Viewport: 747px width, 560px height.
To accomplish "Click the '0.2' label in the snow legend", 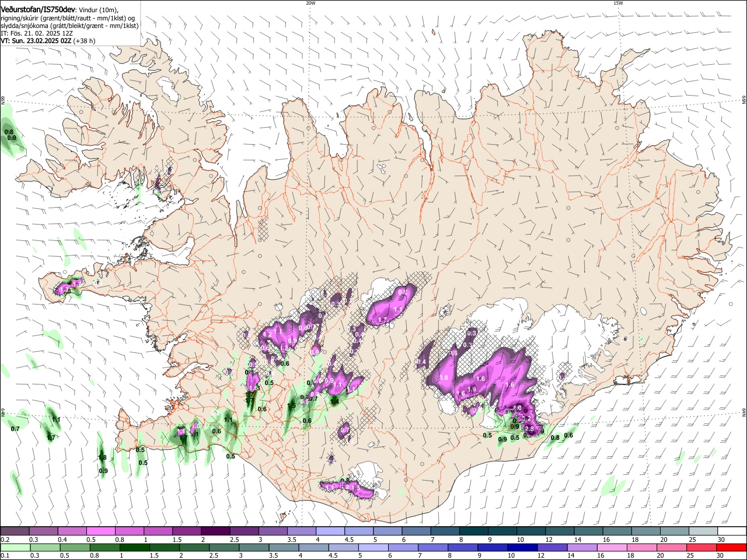I will [5, 539].
